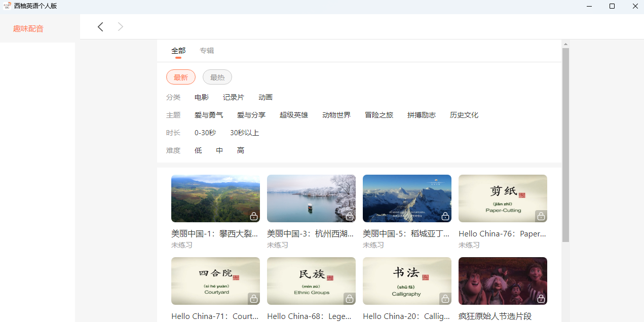644x322 pixels.
Task: Click title text Hello China-68：Lege...
Action: point(310,316)
